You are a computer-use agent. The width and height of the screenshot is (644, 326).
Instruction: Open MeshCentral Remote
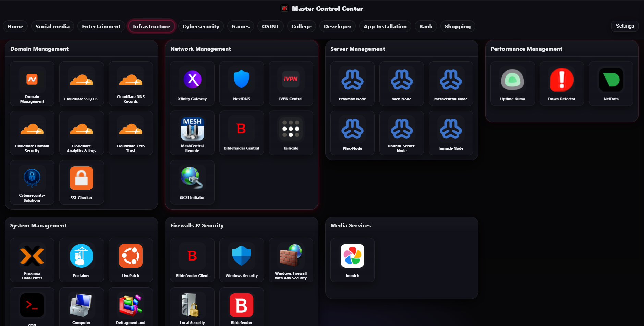click(192, 133)
